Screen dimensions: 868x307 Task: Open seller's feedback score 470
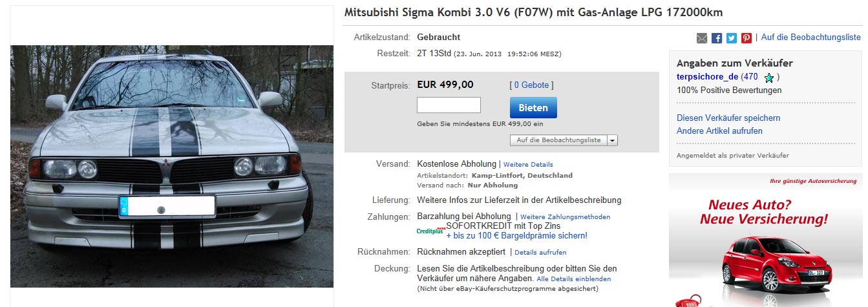pos(750,77)
